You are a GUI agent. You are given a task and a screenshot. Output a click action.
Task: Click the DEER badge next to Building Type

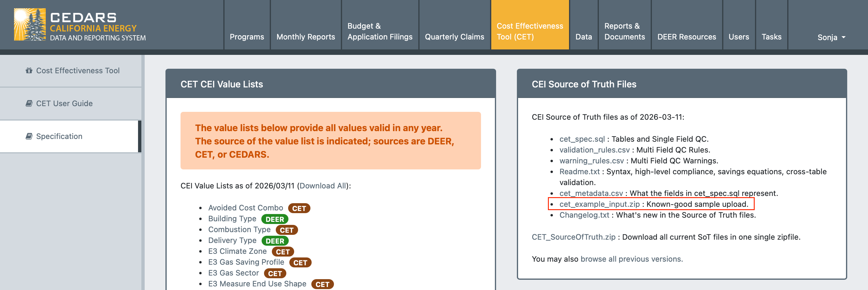274,219
